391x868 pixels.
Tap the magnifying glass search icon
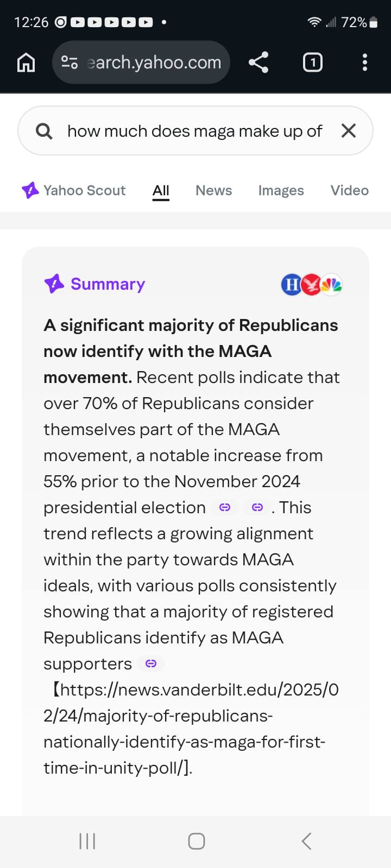44,131
